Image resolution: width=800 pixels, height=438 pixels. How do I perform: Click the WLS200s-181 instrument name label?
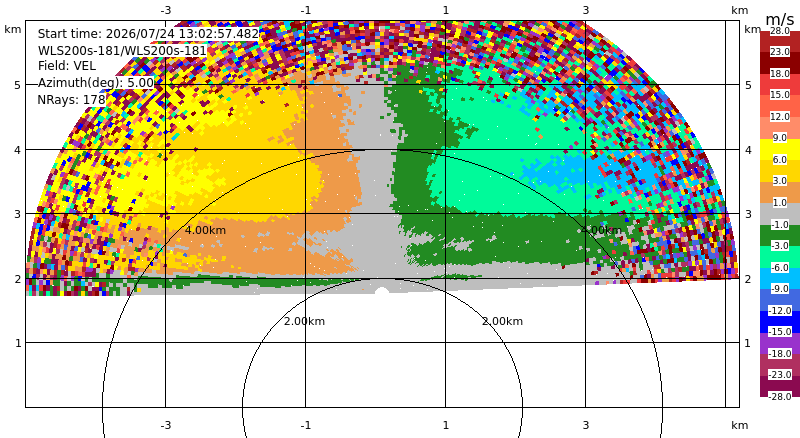[122, 51]
